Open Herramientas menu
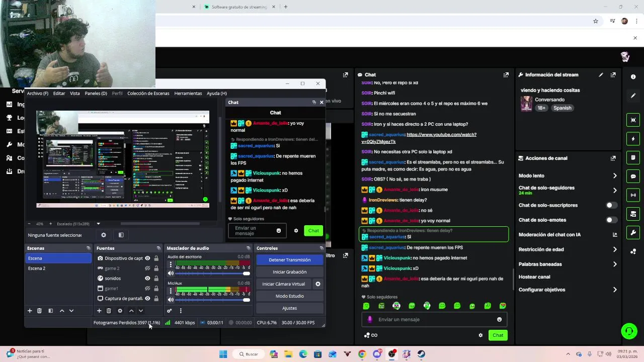 point(188,94)
